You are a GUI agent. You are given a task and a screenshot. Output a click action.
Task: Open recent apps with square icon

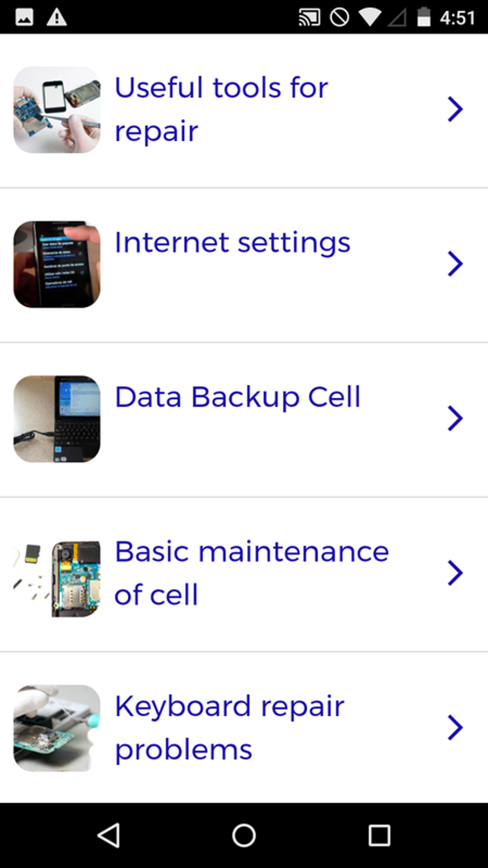pyautogui.click(x=379, y=835)
